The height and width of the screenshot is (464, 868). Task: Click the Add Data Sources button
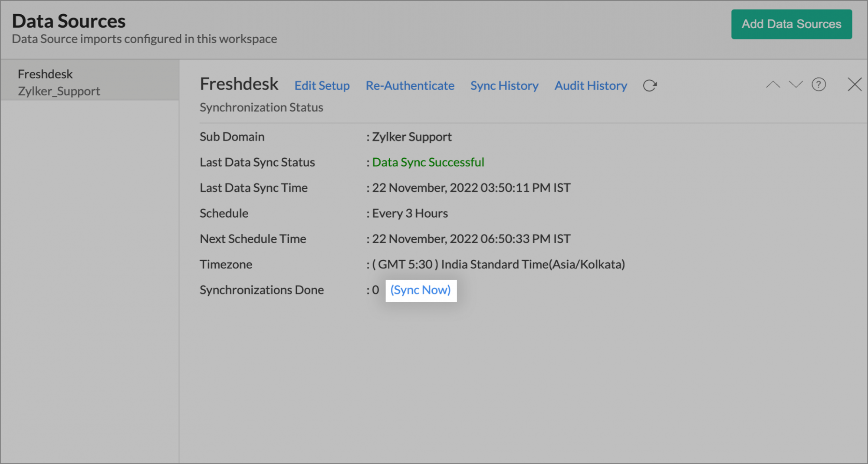click(791, 24)
